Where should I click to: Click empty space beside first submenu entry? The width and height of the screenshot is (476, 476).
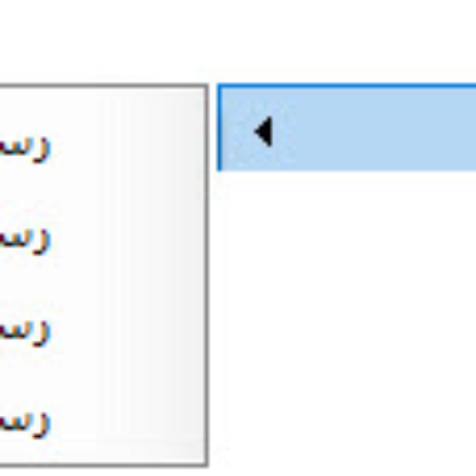(x=127, y=149)
